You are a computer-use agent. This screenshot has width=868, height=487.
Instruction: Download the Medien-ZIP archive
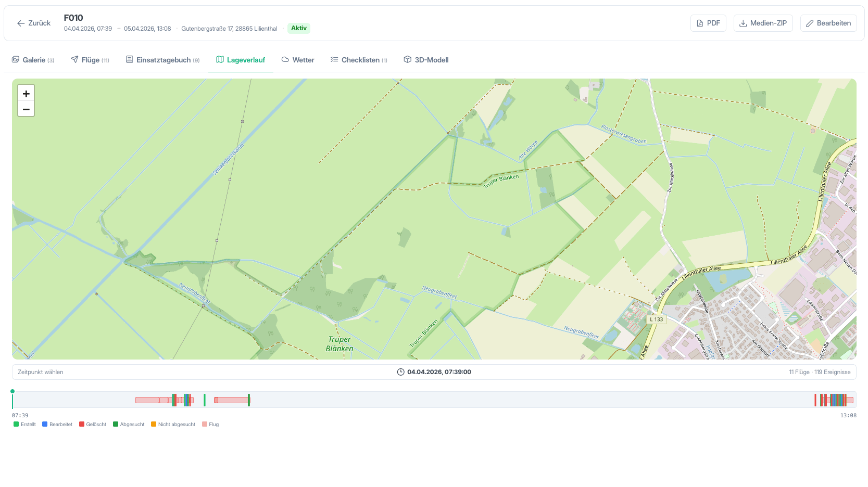coord(763,23)
